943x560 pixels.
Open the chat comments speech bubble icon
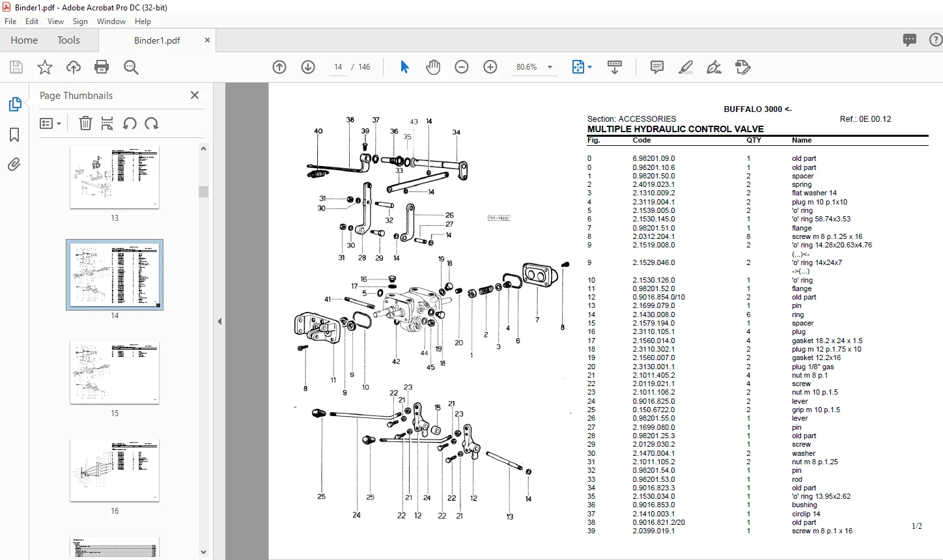(910, 40)
